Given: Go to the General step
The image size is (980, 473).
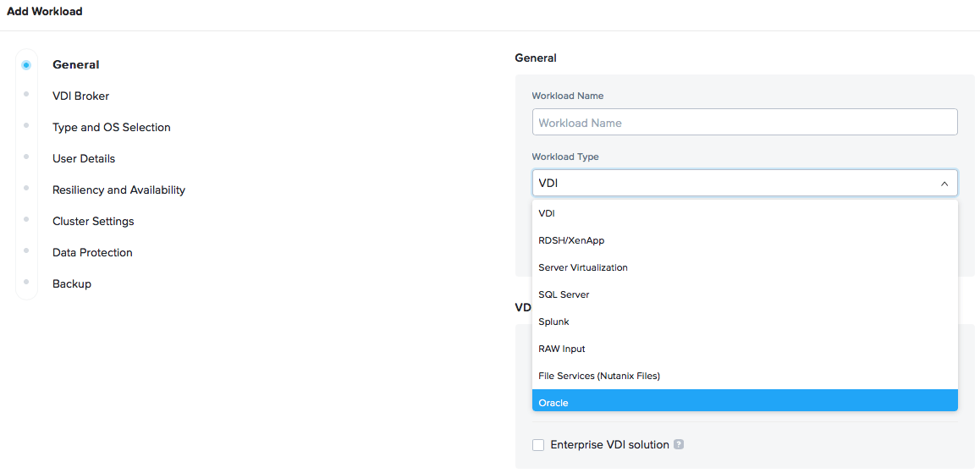Looking at the screenshot, I should click(76, 64).
